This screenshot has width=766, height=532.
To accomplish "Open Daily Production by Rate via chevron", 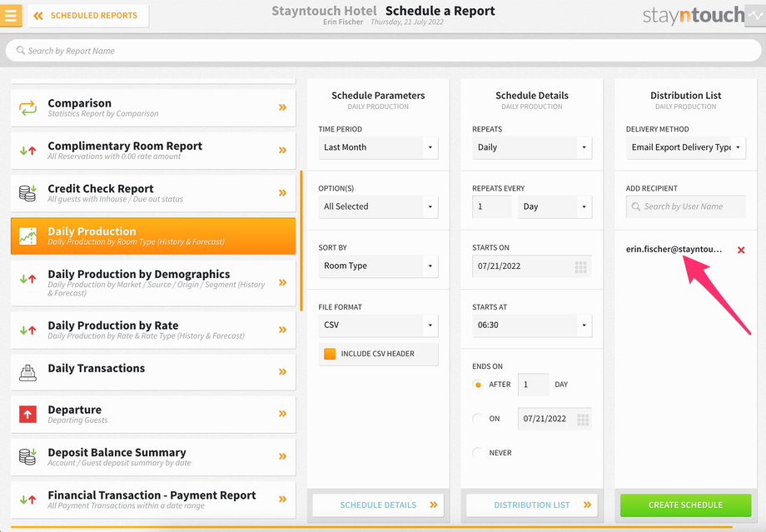I will click(x=282, y=330).
